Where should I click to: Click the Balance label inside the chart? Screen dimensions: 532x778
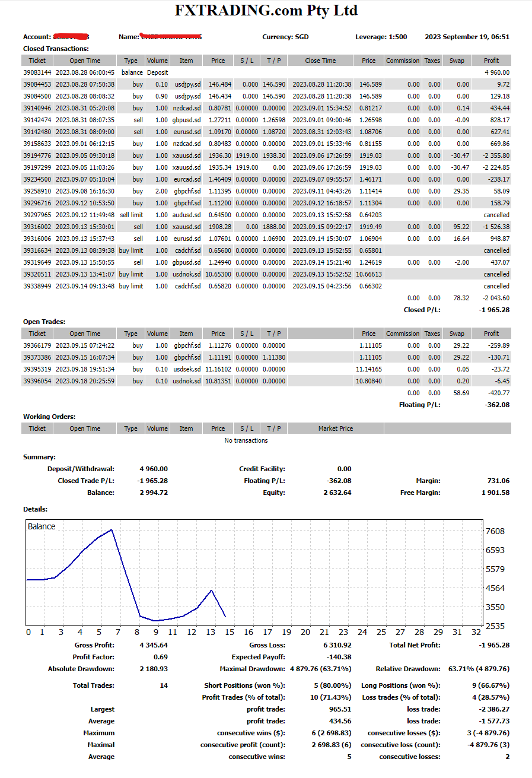point(42,526)
